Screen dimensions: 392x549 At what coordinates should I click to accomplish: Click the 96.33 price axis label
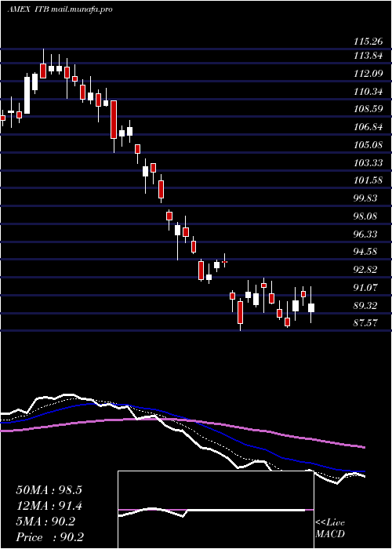[365, 235]
